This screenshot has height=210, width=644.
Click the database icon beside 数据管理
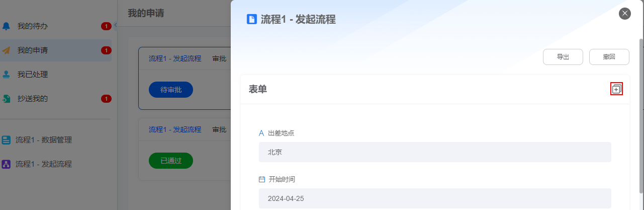tap(6, 140)
